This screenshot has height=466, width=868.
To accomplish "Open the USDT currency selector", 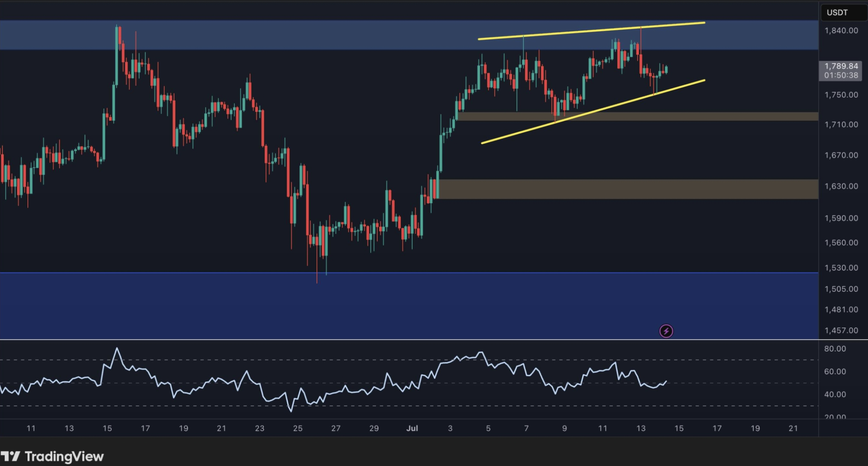I will pos(844,13).
